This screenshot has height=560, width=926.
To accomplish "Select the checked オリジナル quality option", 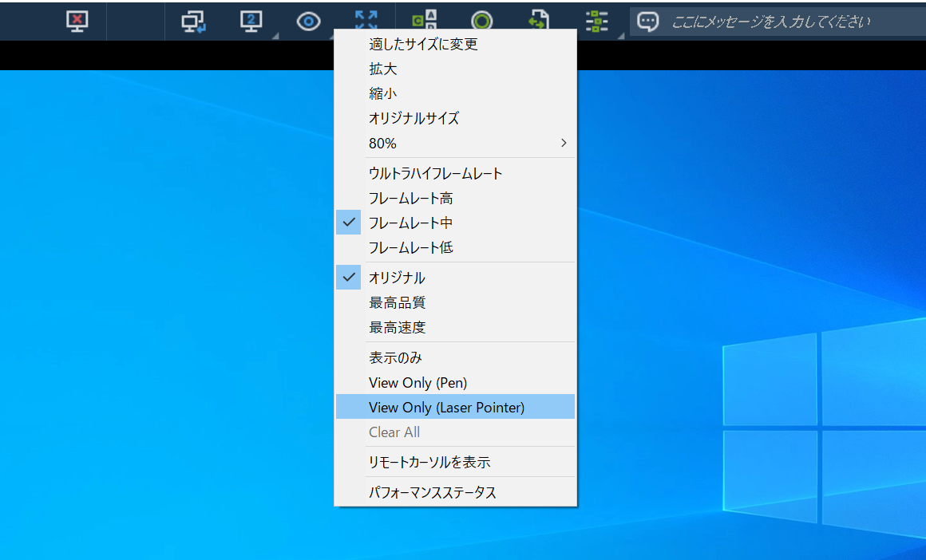I will pyautogui.click(x=455, y=278).
